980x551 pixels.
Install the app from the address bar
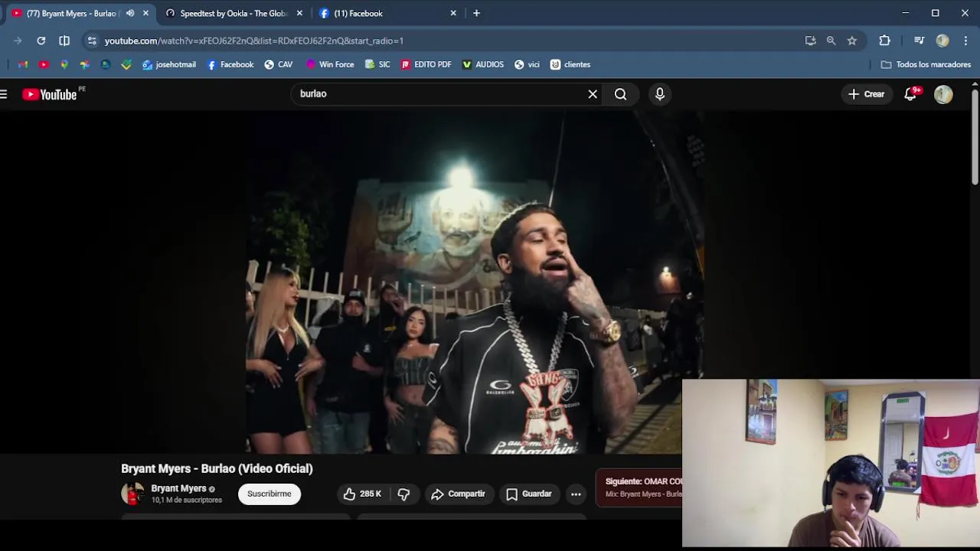coord(811,41)
